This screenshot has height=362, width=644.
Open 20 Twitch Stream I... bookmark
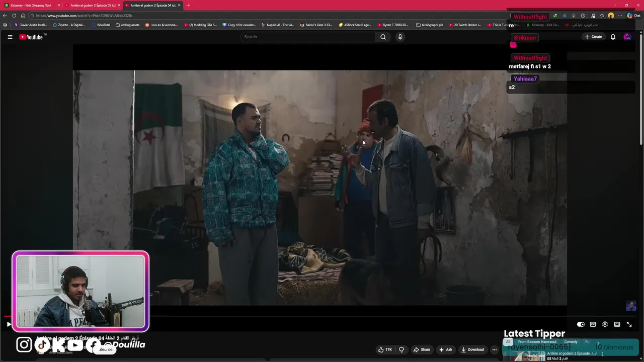465,25
